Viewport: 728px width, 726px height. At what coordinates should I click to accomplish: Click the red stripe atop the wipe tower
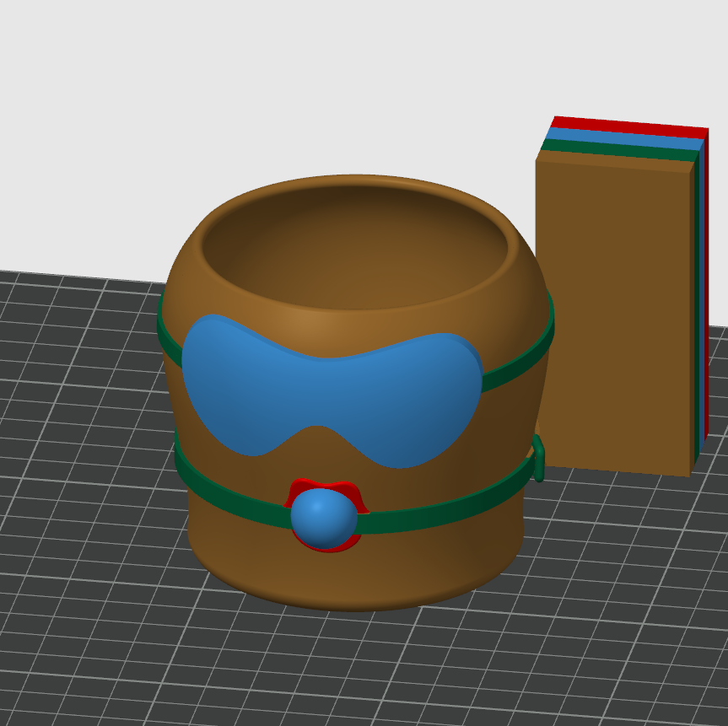(629, 126)
